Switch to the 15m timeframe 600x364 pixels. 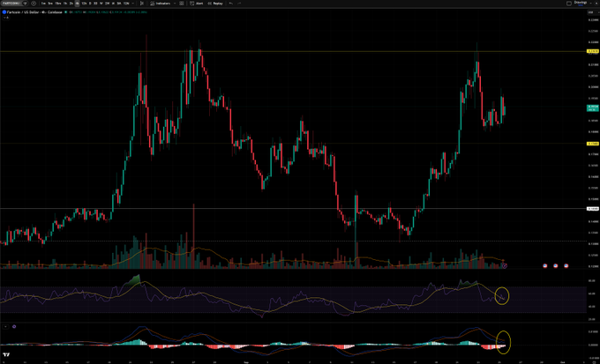tap(57, 3)
